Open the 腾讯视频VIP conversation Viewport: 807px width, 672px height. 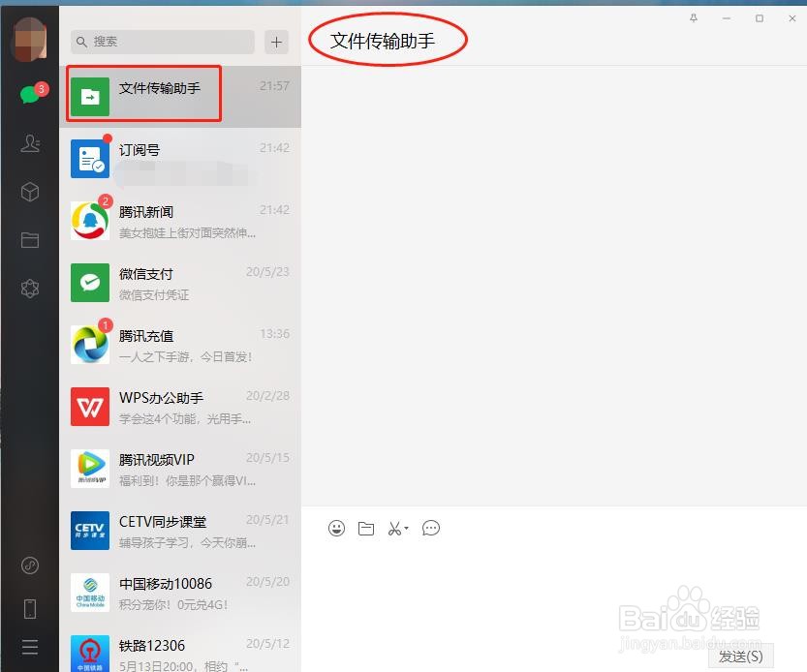180,469
